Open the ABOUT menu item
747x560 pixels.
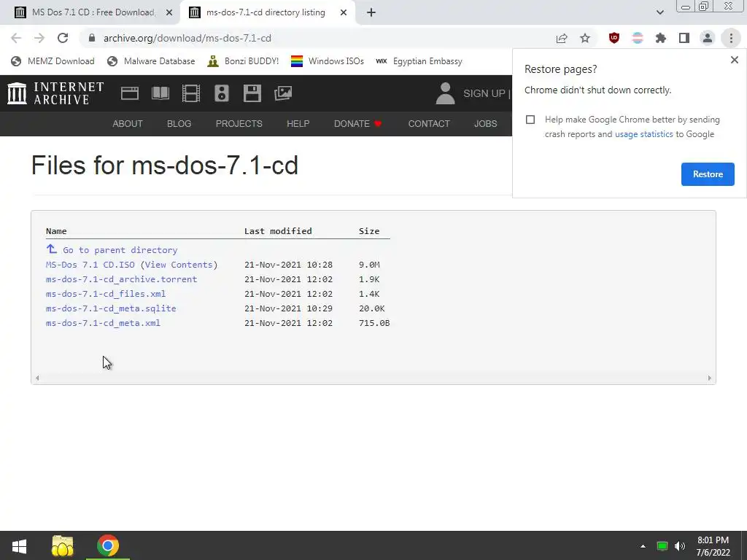(128, 124)
